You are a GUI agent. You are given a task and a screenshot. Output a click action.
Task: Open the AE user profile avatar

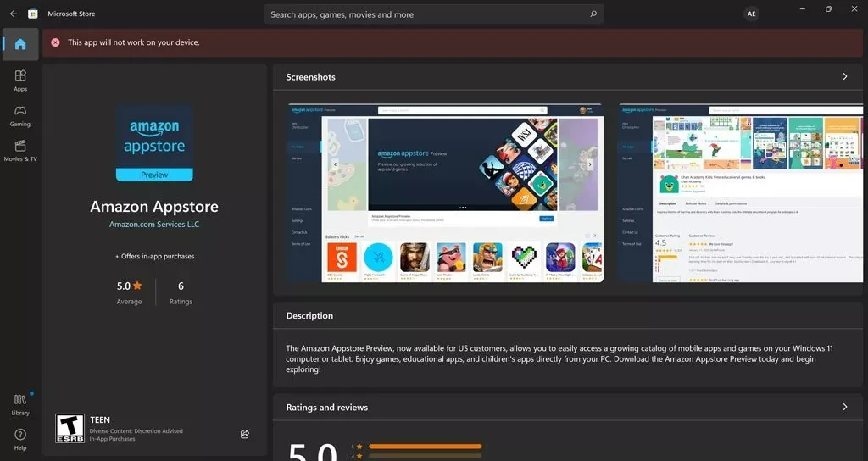[x=751, y=14]
